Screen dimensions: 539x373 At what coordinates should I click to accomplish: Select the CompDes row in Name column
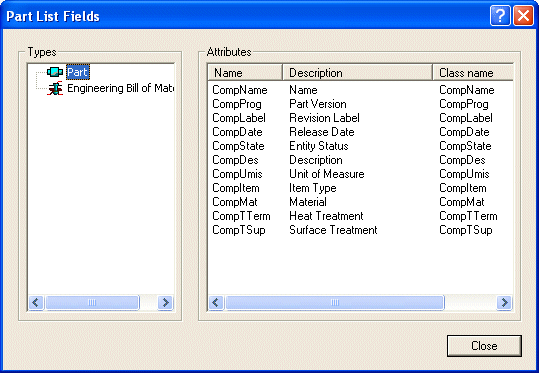point(235,160)
